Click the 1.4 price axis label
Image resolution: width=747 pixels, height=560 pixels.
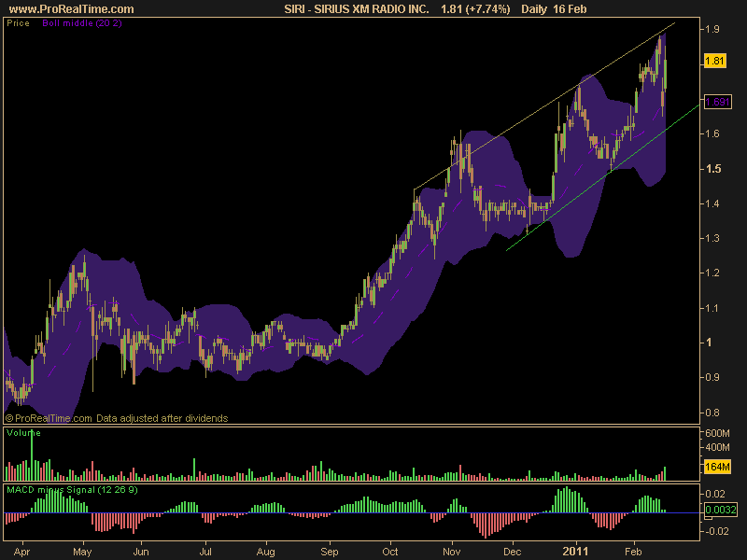coord(712,203)
